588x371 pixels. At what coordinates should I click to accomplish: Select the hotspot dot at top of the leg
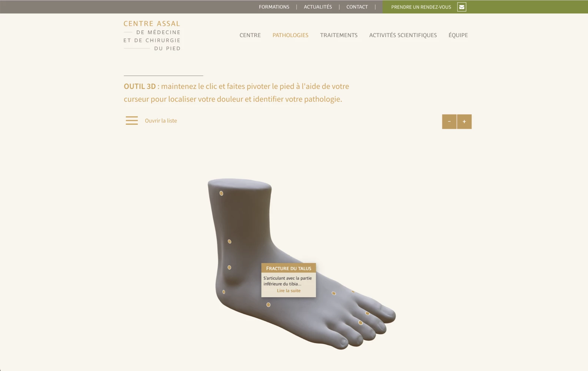point(221,193)
